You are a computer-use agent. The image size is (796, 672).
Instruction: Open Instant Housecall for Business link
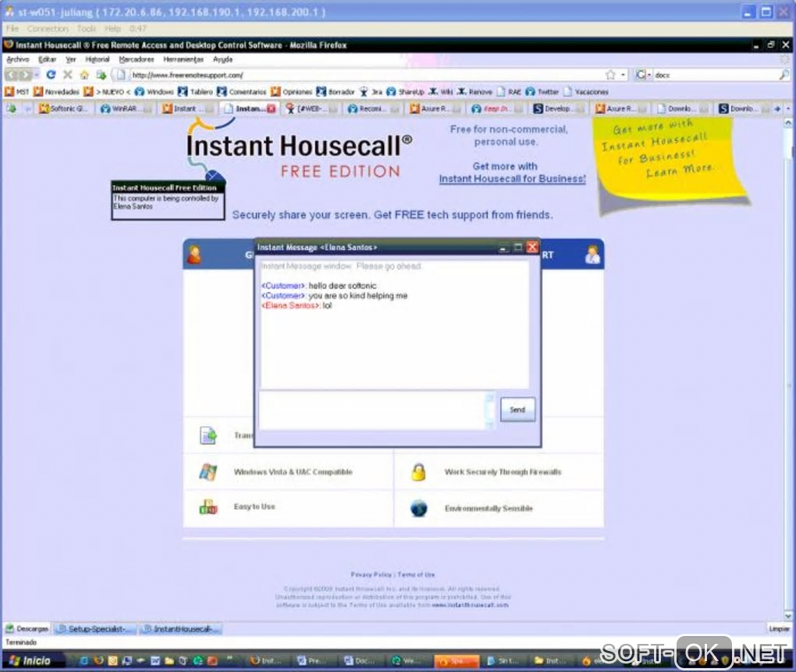click(512, 179)
